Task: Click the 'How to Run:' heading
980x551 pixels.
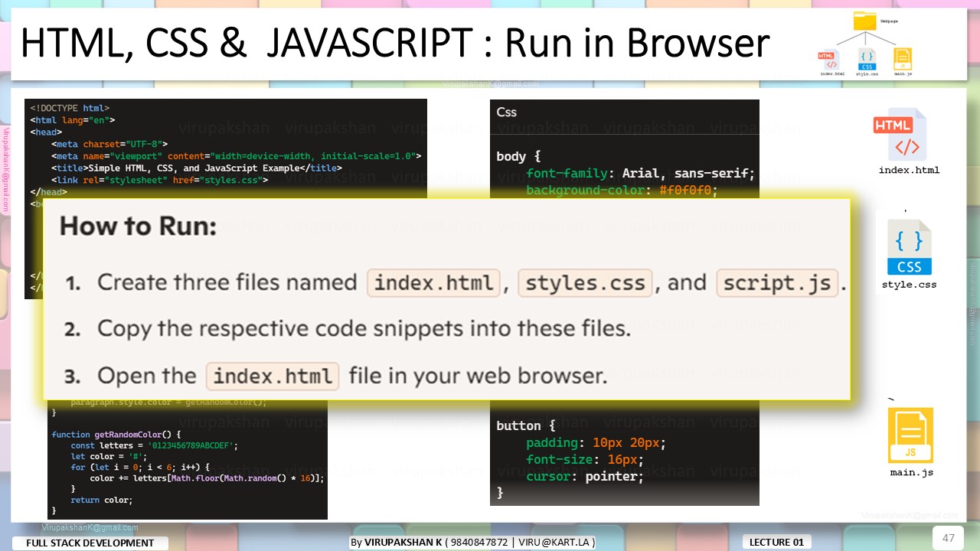Action: 138,226
